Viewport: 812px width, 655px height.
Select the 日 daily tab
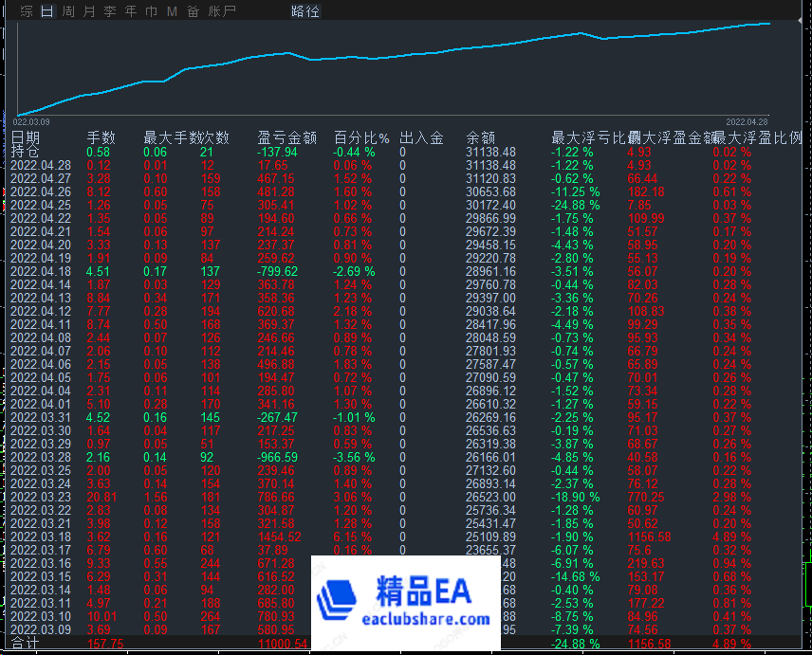click(x=47, y=10)
